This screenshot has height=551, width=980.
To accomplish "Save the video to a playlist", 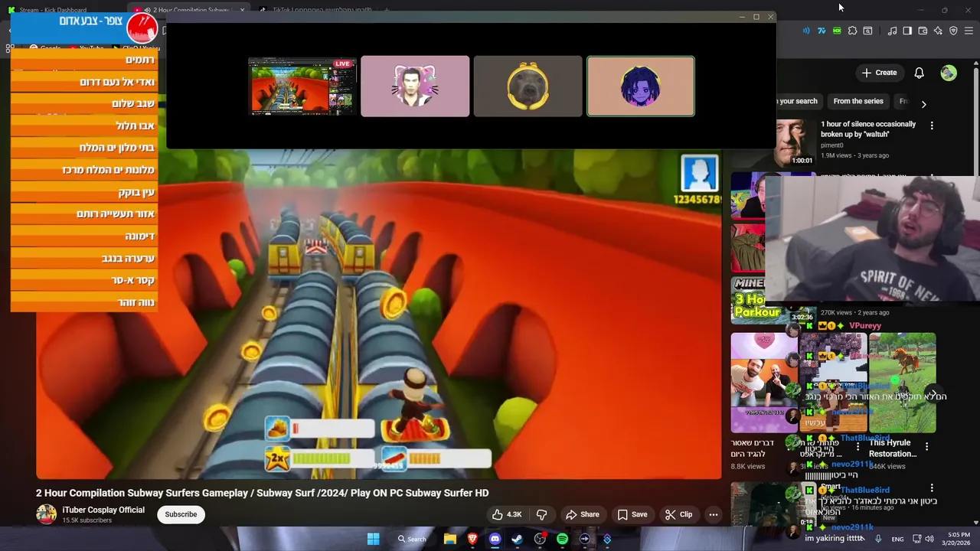I will (632, 514).
